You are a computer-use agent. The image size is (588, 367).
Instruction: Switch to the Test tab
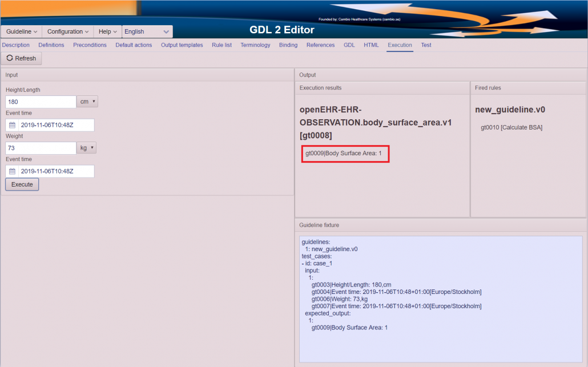click(x=426, y=45)
